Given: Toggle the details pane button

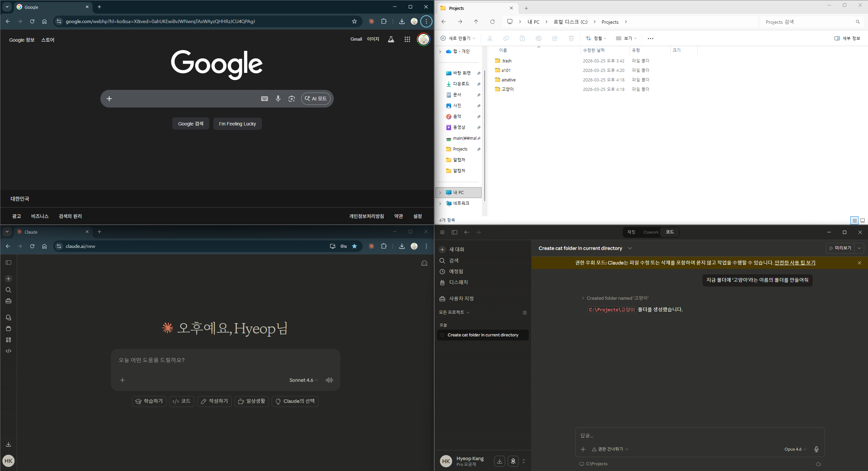Looking at the screenshot, I should [847, 38].
